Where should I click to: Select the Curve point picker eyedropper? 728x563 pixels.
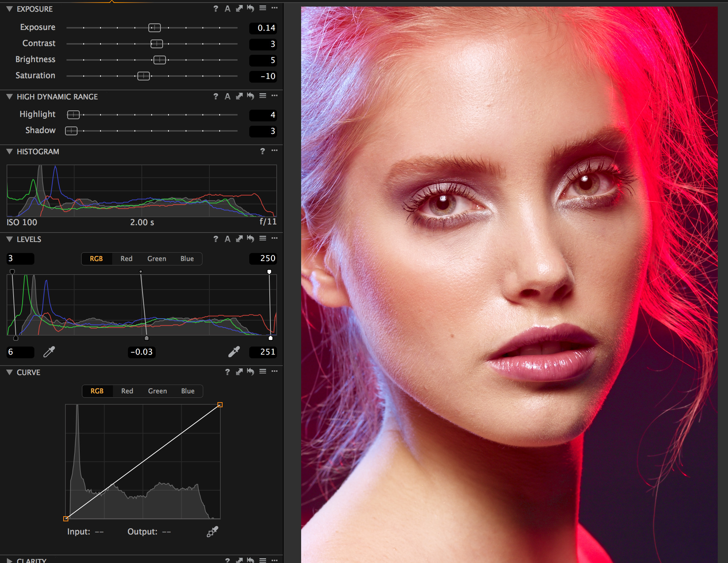coord(212,532)
